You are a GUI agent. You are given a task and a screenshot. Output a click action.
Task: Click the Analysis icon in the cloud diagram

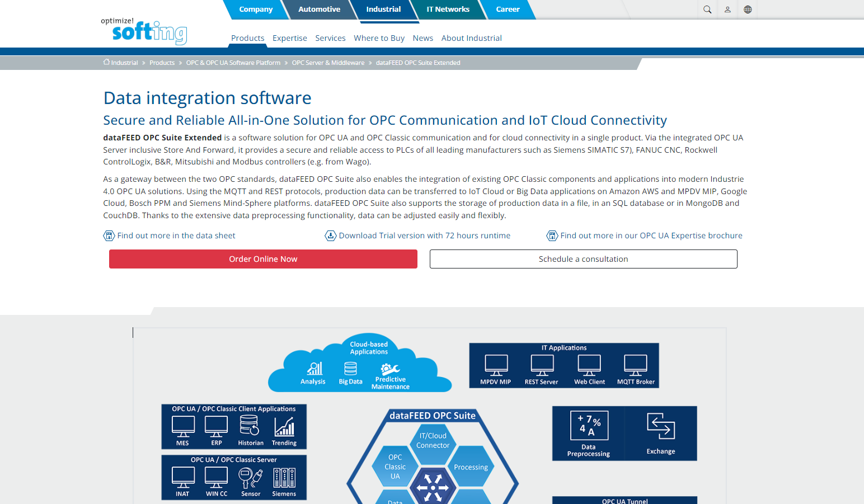(x=314, y=368)
